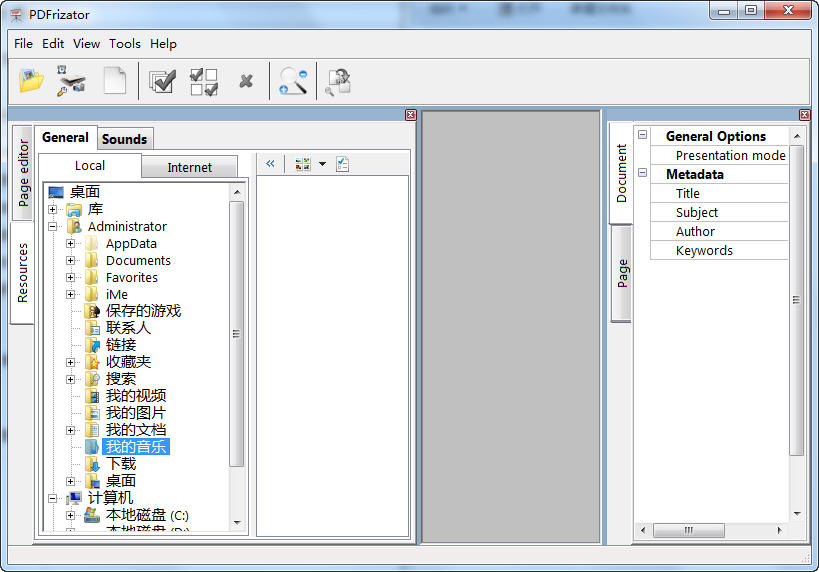Click the scanner acquire toolbar icon
The image size is (819, 572).
pos(71,81)
